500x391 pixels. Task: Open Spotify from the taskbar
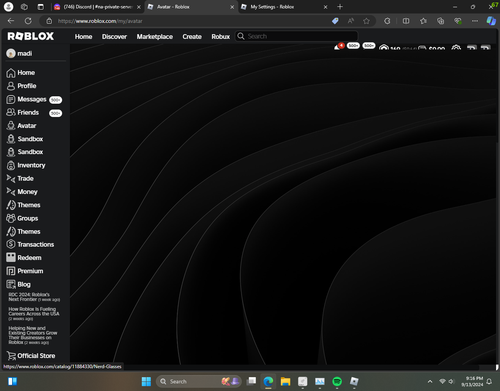click(x=337, y=381)
